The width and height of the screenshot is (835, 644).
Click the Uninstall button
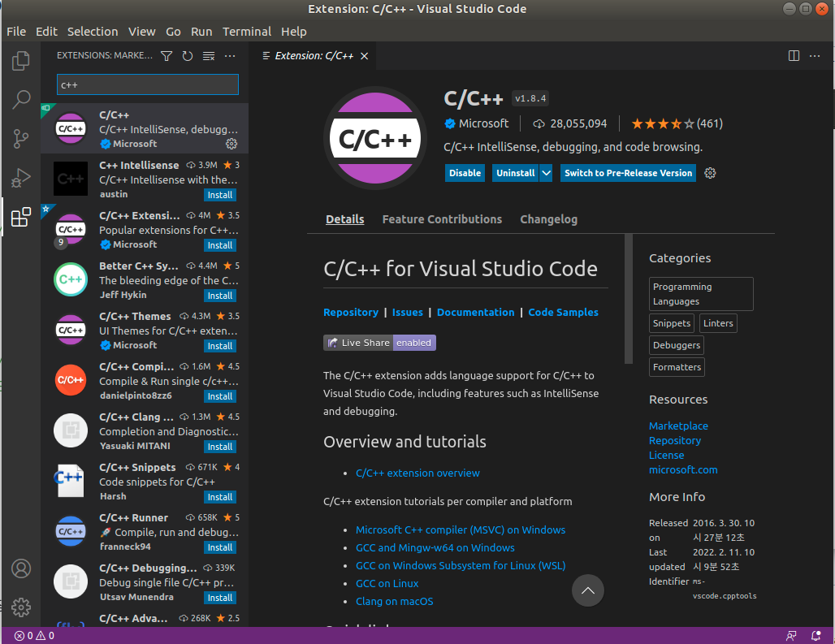tap(516, 173)
